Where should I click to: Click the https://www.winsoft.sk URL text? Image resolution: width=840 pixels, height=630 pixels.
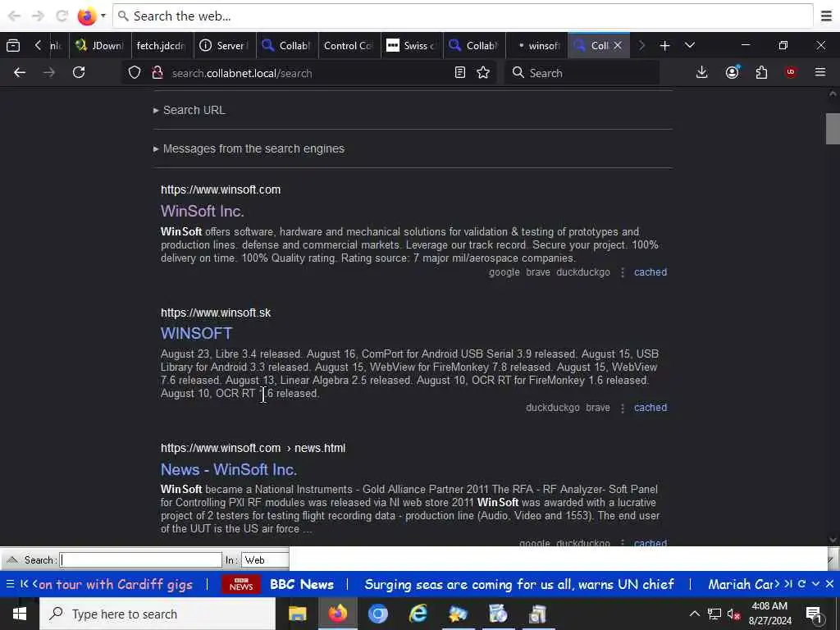pyautogui.click(x=216, y=313)
